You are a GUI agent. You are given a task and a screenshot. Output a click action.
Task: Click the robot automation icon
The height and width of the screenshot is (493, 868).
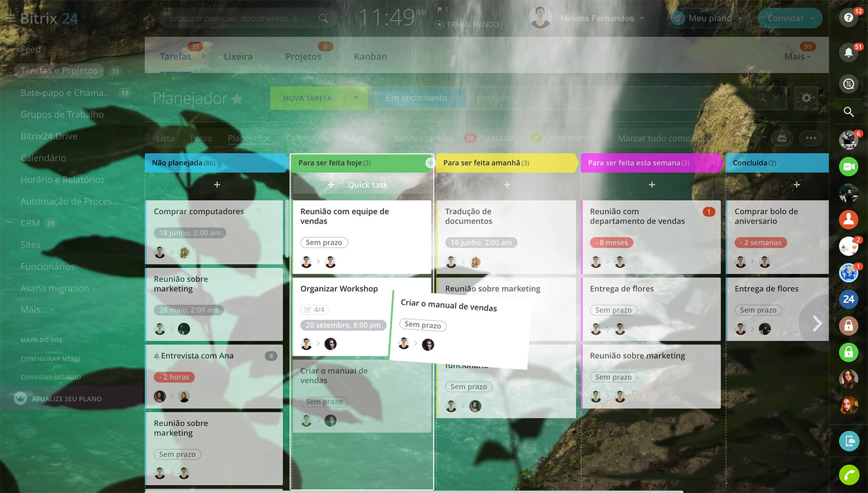pyautogui.click(x=782, y=138)
